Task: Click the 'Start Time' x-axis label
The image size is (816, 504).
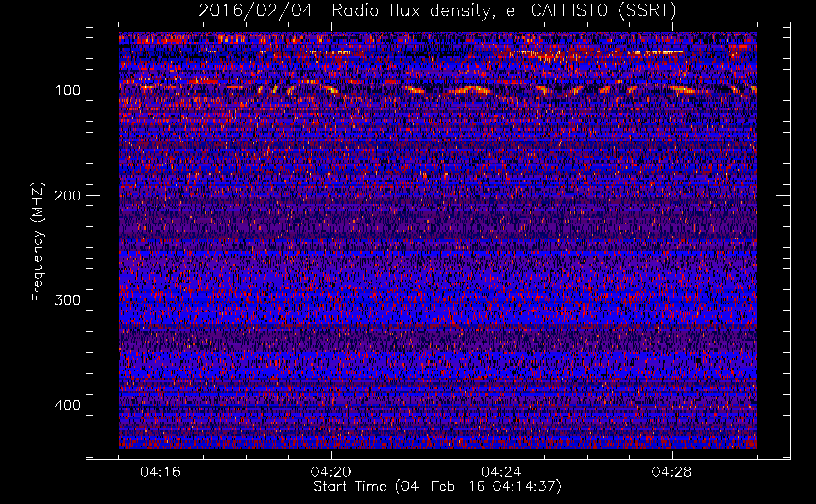Action: click(x=437, y=487)
